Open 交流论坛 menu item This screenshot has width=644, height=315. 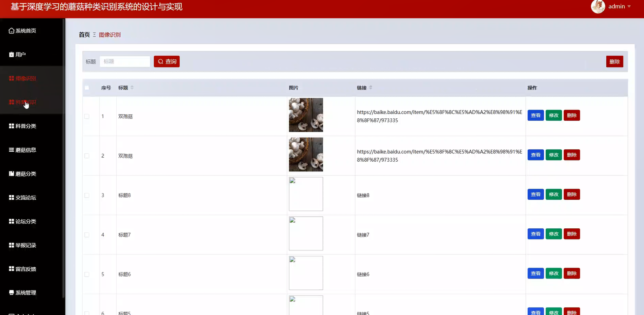click(x=31, y=197)
